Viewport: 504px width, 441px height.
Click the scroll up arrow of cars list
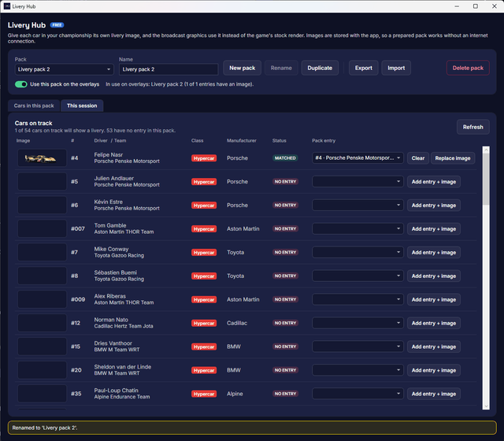pos(486,150)
